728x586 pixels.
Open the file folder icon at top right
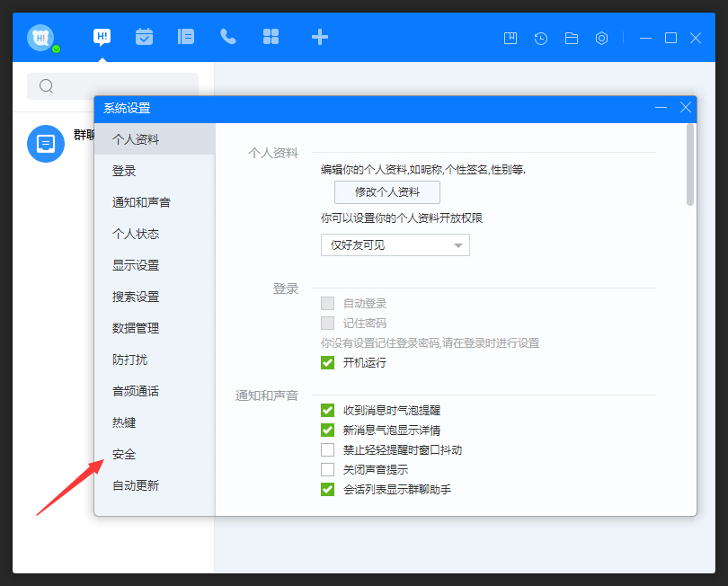click(x=571, y=38)
